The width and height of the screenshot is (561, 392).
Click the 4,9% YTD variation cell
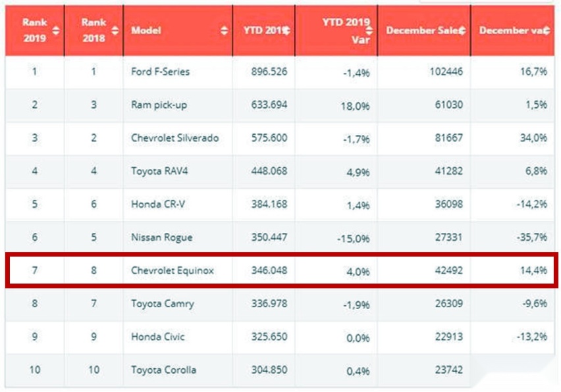coord(358,172)
